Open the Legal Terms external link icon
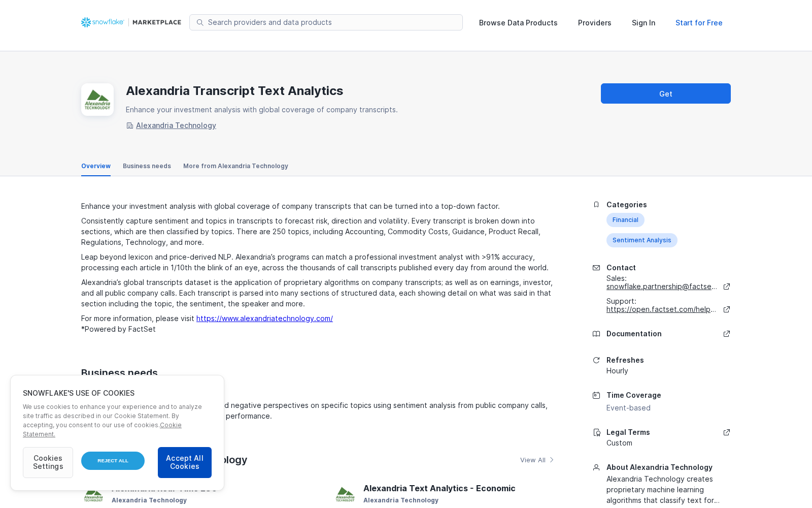This screenshot has height=508, width=812. pos(727,432)
